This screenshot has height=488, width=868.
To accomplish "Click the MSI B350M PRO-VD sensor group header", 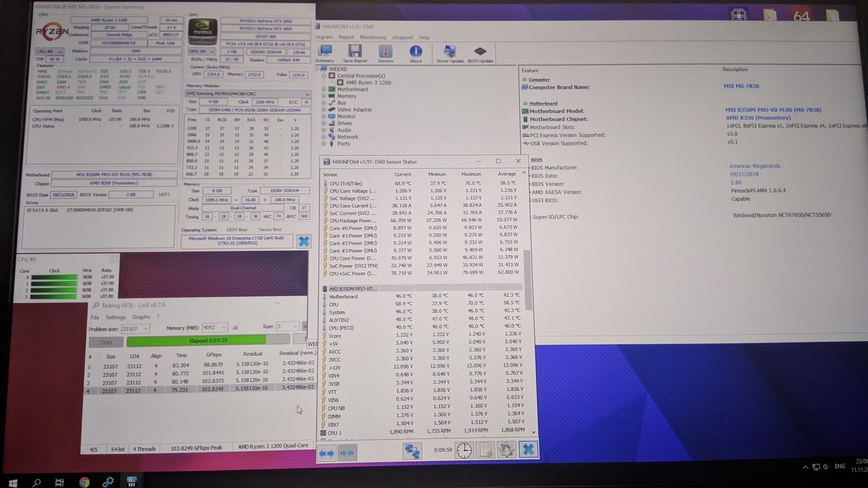I will click(x=421, y=289).
